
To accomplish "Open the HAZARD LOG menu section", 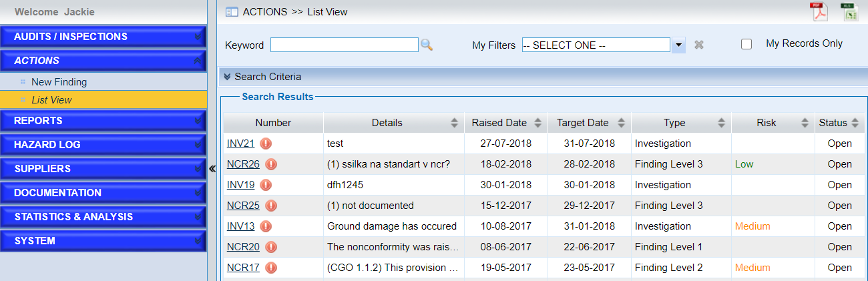I will pos(107,145).
